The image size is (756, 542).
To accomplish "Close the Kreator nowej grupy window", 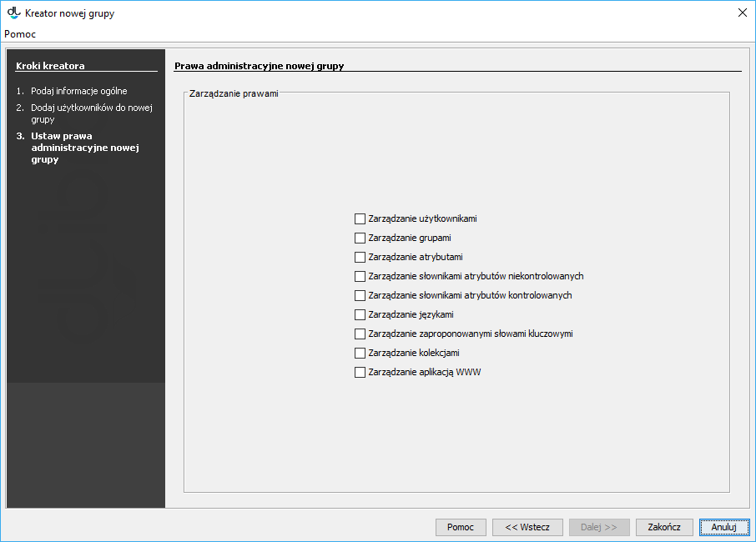I will [x=743, y=13].
